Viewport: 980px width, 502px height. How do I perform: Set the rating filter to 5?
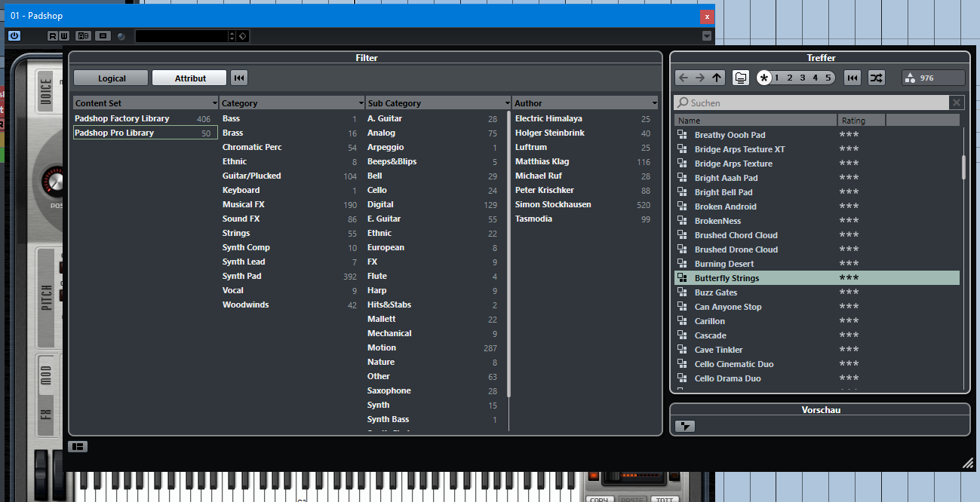(x=828, y=78)
